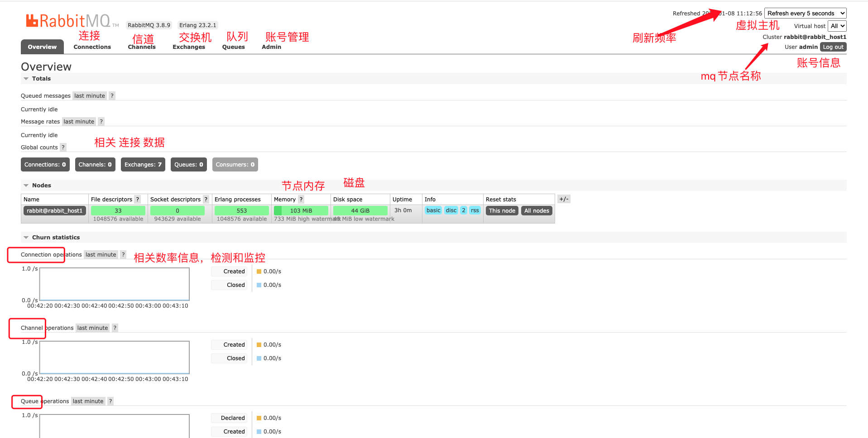This screenshot has height=438, width=868.
Task: Click the Connections: 0 count button
Action: (x=45, y=164)
